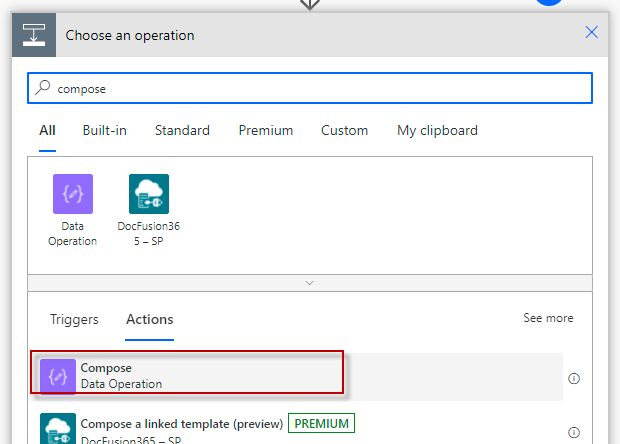The image size is (620, 444).
Task: Close the Choose an operation panel
Action: tap(592, 32)
